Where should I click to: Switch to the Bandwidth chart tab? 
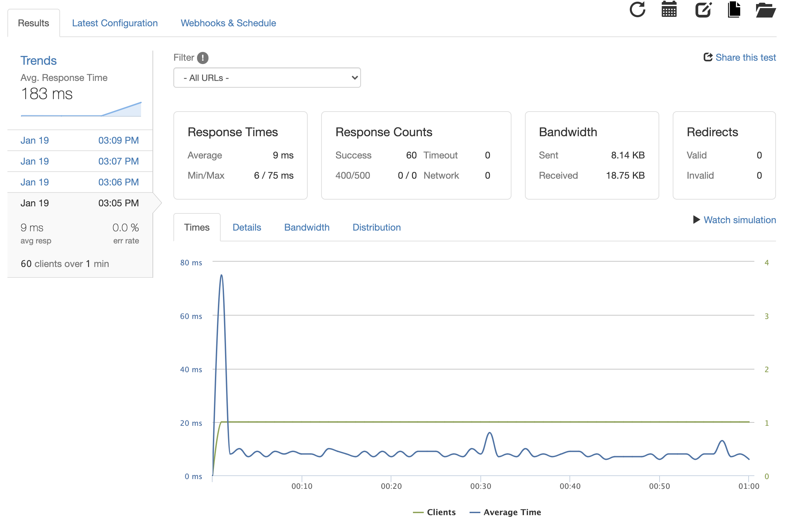(307, 227)
